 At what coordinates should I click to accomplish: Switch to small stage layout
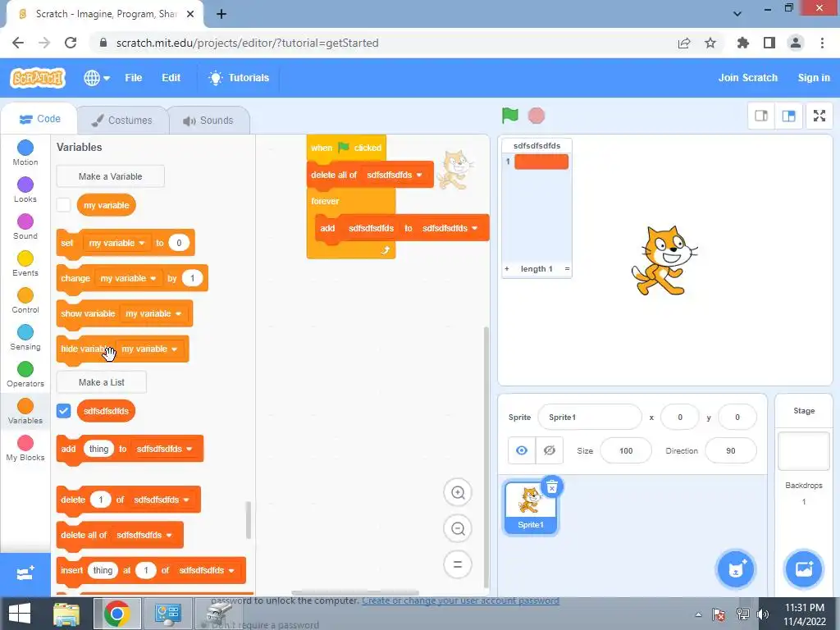761,116
